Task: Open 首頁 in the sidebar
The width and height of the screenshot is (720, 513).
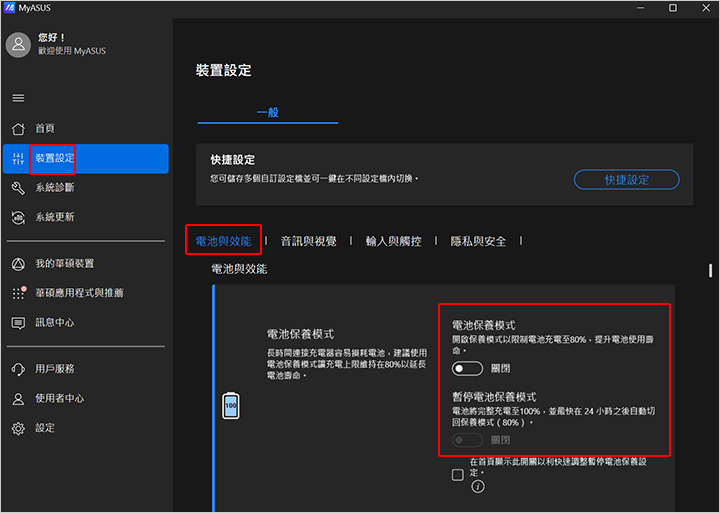Action: (86, 129)
